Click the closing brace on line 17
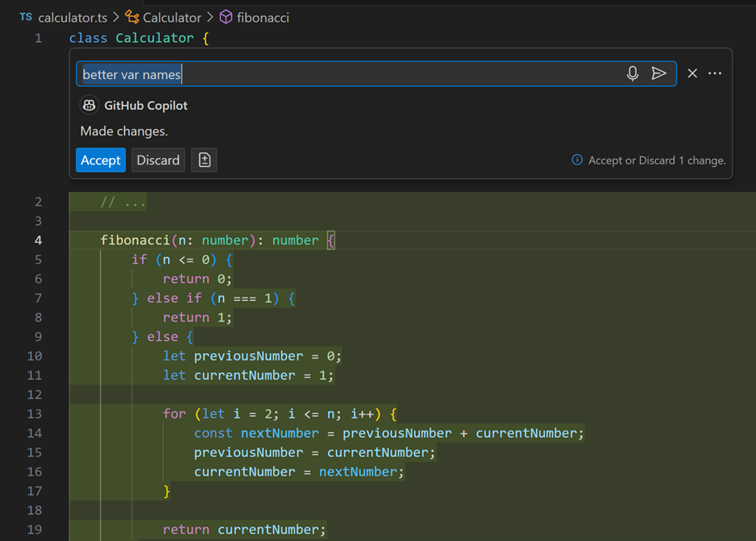The height and width of the screenshot is (541, 756). [167, 491]
